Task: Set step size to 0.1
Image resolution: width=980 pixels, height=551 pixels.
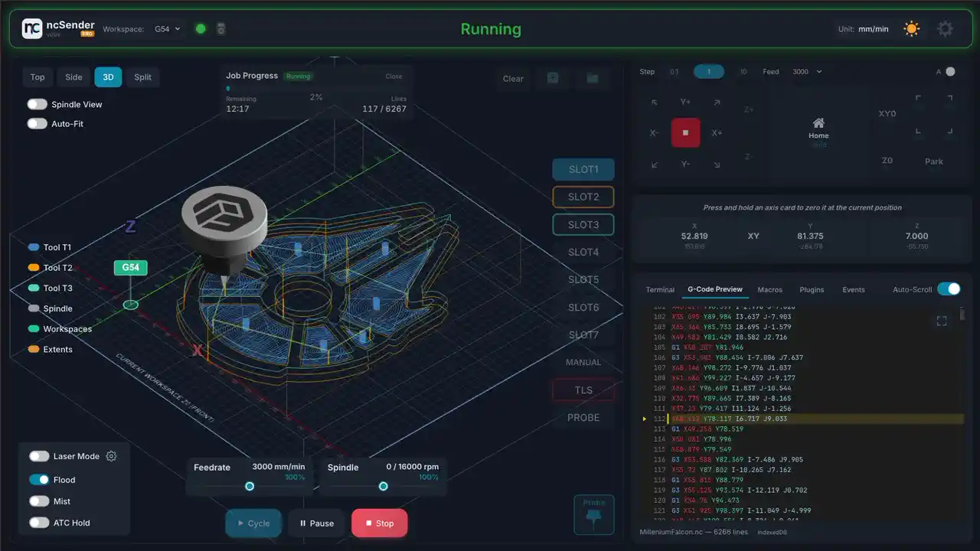Action: (x=675, y=72)
